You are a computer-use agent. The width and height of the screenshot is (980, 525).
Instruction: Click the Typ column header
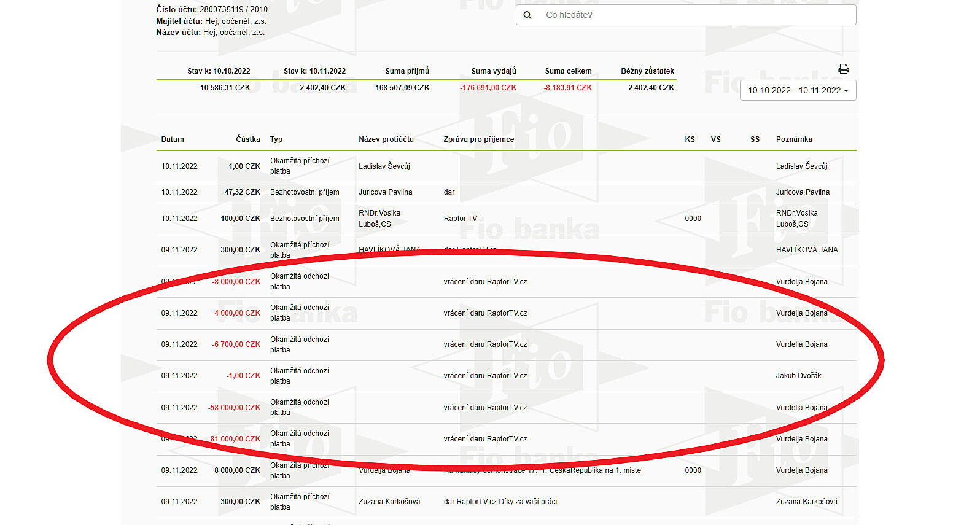click(x=276, y=139)
